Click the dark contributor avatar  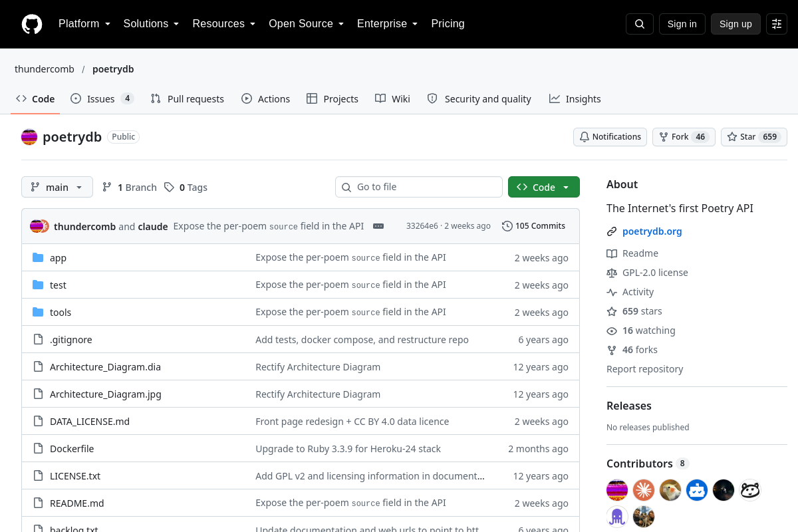click(x=724, y=490)
